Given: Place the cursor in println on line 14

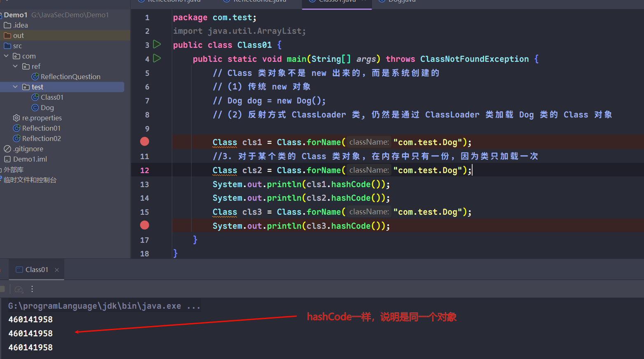Looking at the screenshot, I should point(283,198).
